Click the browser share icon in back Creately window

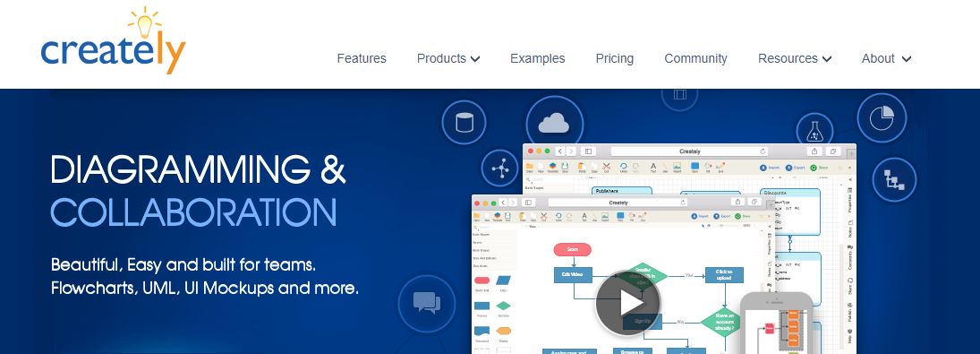pyautogui.click(x=814, y=151)
